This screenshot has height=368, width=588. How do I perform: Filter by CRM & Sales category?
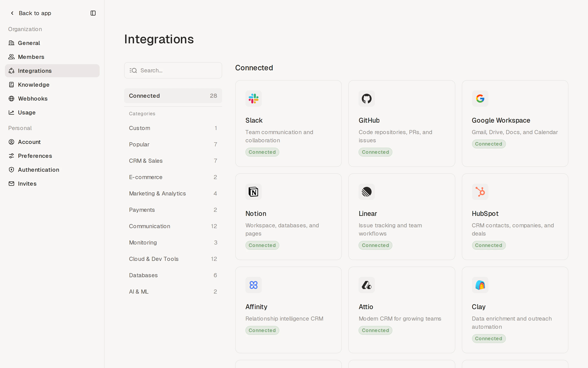(173, 161)
